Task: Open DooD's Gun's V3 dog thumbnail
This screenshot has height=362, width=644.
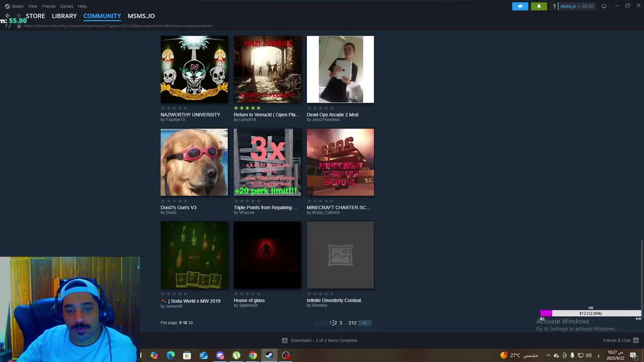Action: point(194,162)
